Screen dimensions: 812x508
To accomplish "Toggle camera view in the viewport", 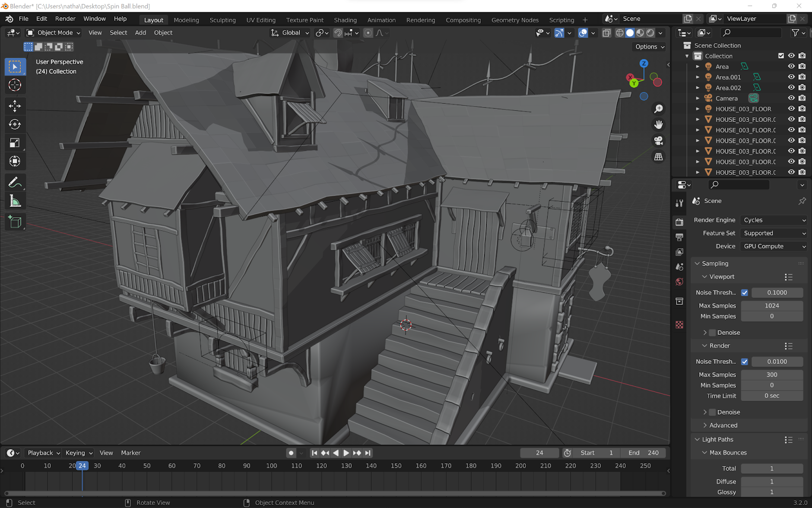I will (658, 141).
